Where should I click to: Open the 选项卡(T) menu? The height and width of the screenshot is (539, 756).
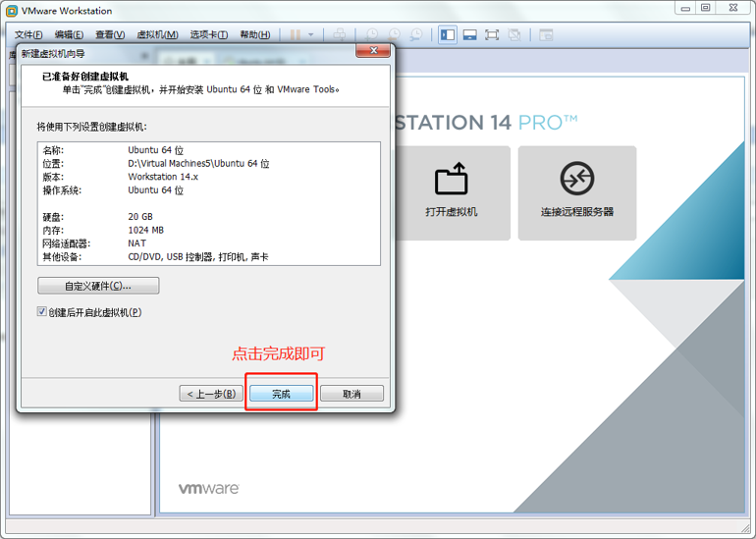(x=209, y=34)
